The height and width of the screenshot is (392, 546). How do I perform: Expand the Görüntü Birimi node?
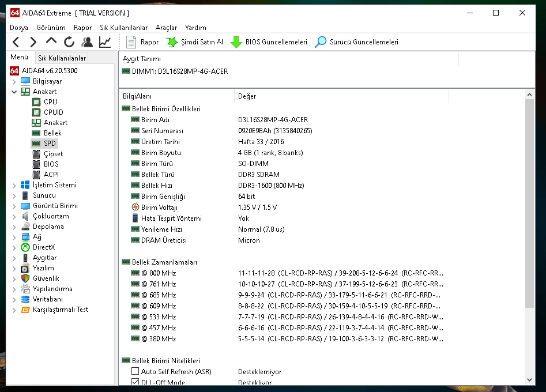point(14,206)
